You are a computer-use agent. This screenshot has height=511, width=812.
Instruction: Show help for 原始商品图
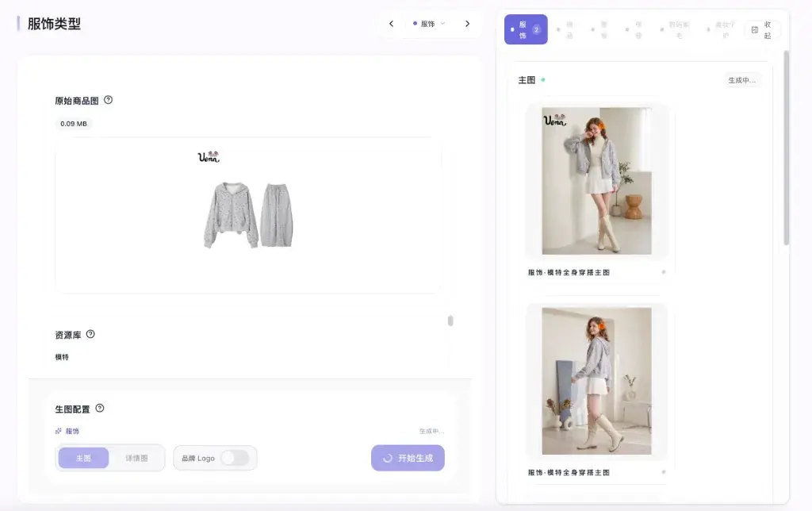(x=108, y=100)
